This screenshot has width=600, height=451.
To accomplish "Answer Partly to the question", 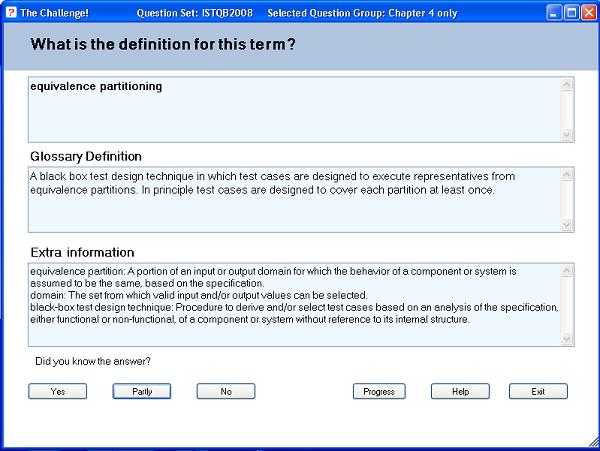I will (x=142, y=391).
